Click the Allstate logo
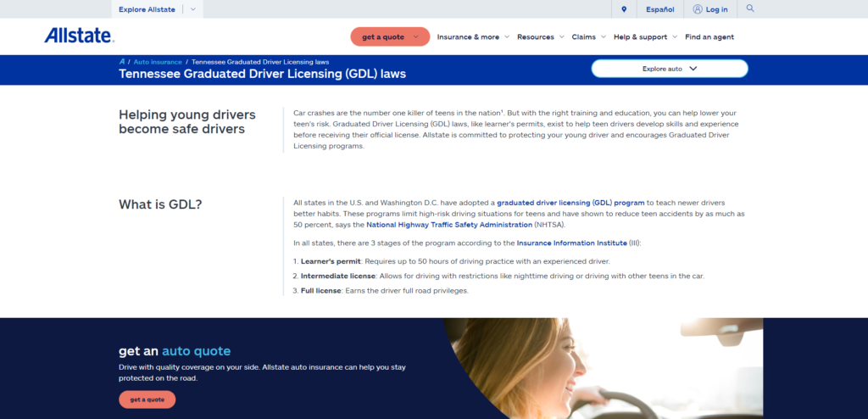 click(79, 36)
